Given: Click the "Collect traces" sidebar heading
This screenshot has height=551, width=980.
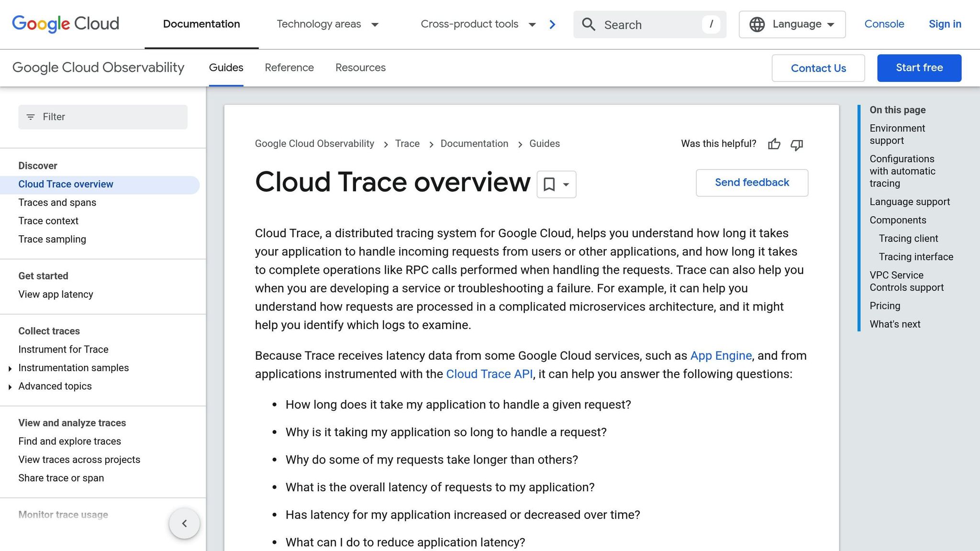Looking at the screenshot, I should coord(49,331).
